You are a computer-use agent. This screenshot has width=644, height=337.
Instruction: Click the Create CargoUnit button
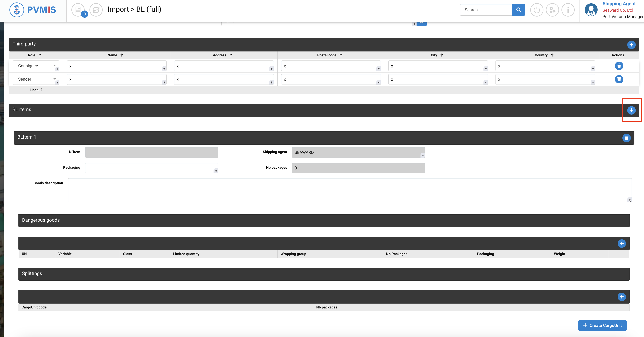tap(602, 325)
